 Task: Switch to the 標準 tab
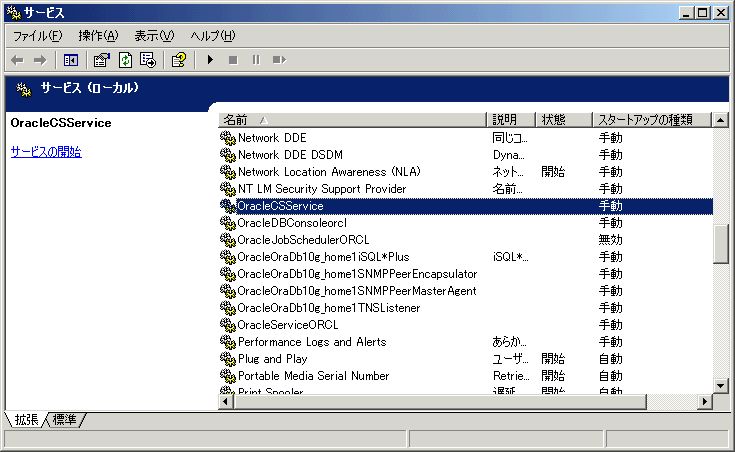coord(66,419)
